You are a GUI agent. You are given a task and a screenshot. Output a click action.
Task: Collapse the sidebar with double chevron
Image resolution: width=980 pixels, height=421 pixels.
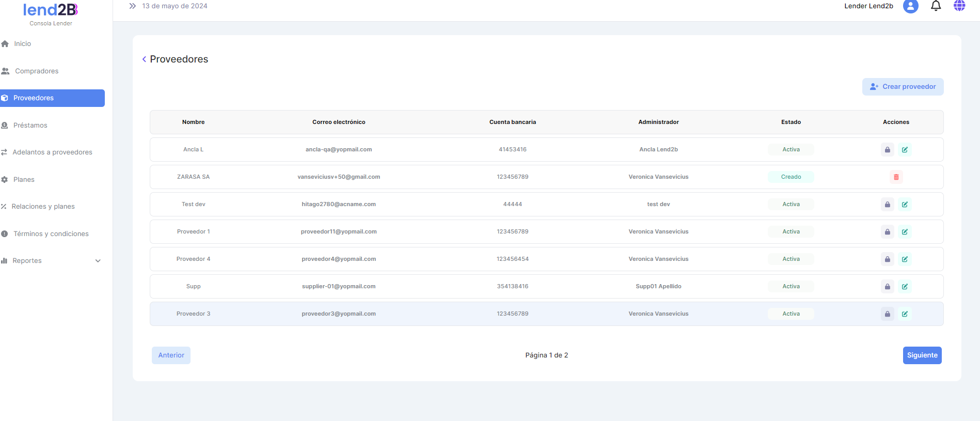click(133, 6)
